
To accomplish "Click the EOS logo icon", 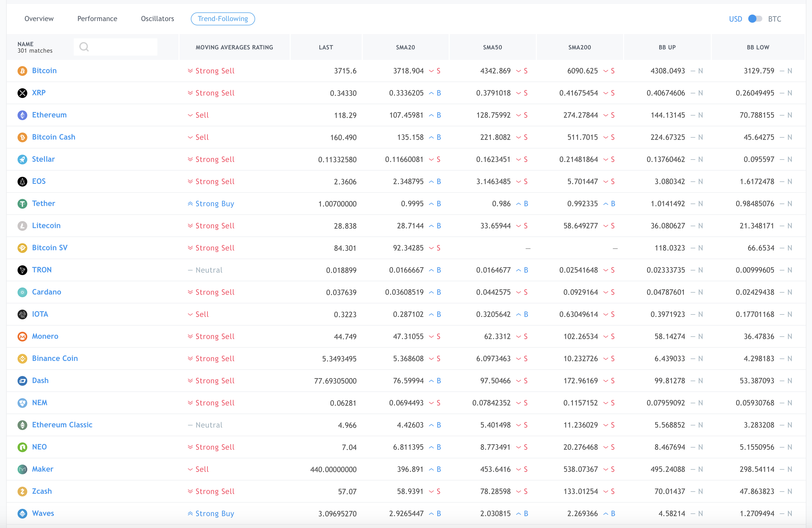I will point(22,182).
